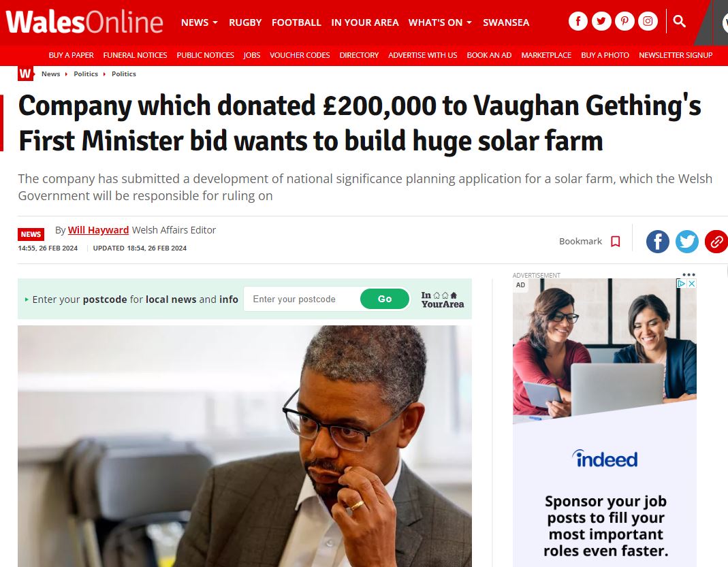
Task: Expand the WHAT'S ON dropdown menu
Action: (x=440, y=22)
